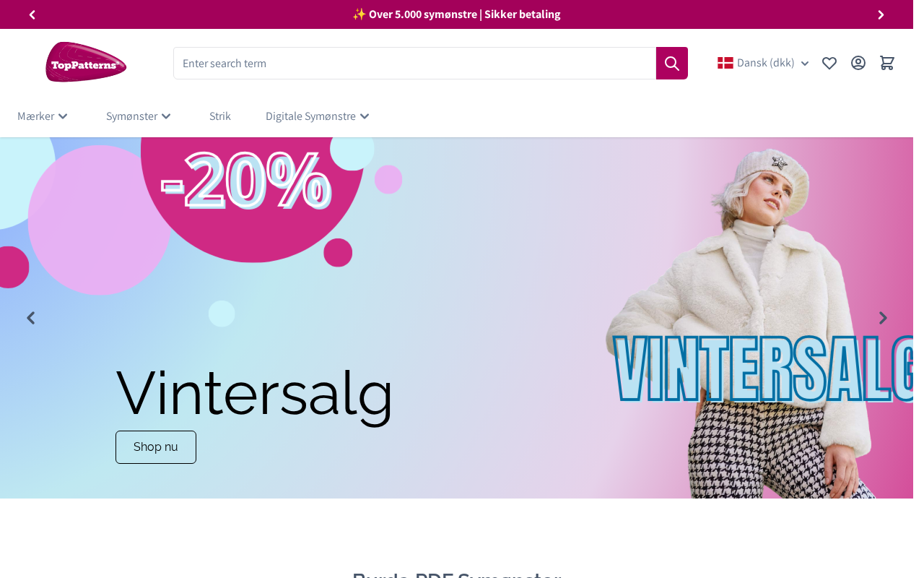The width and height of the screenshot is (924, 578).
Task: Click the -20% discount graphic
Action: tap(245, 181)
